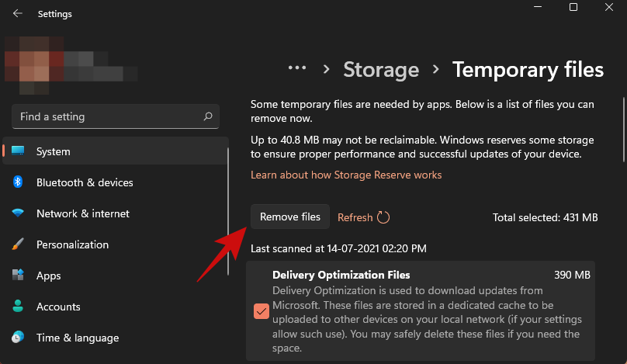This screenshot has height=364, width=627.
Task: Open Bluetooth & devices settings
Action: tap(85, 182)
